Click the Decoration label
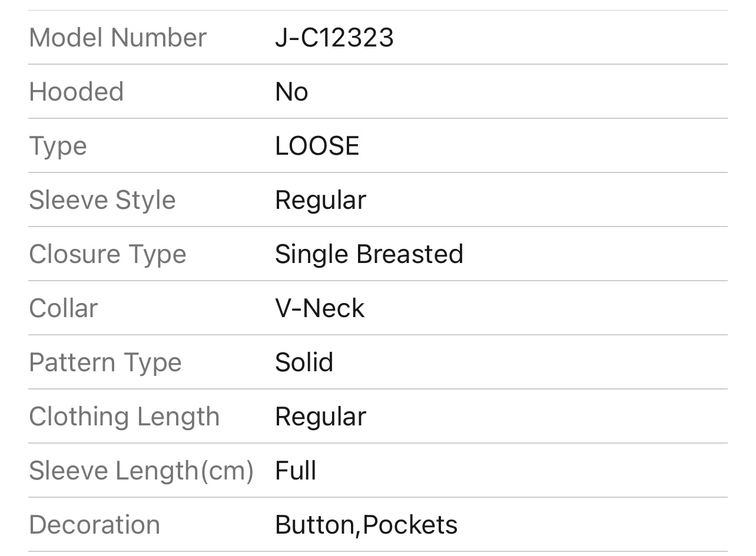This screenshot has height=556, width=756. click(94, 525)
